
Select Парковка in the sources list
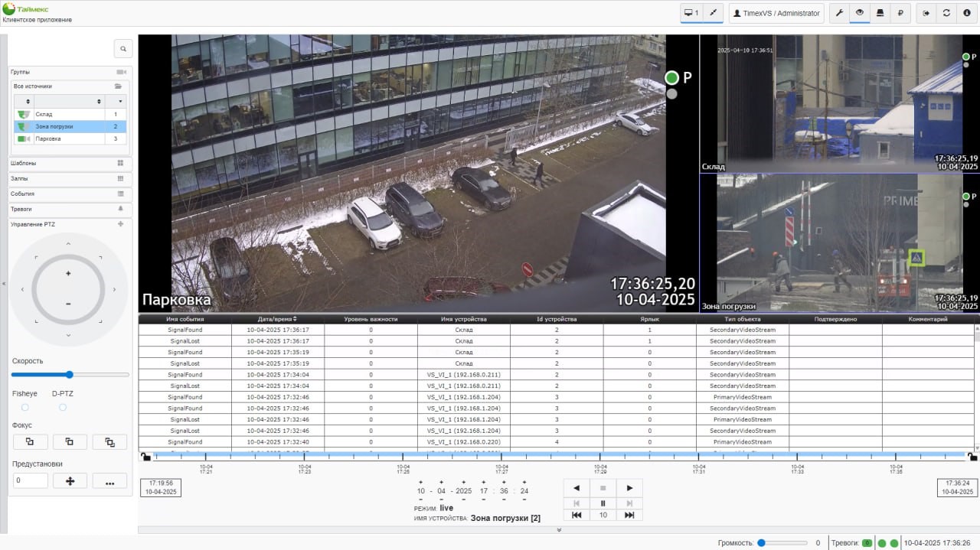click(x=48, y=138)
